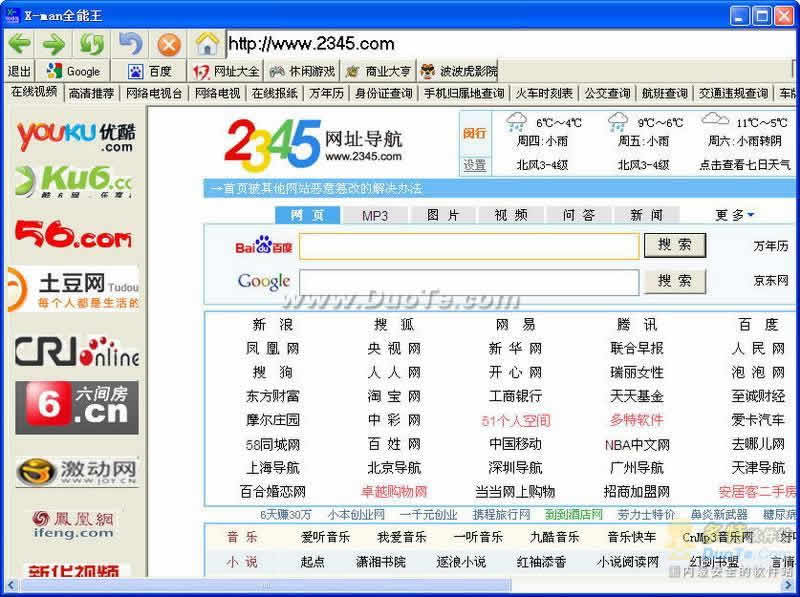
Task: Select the MP3 search tab
Action: (x=375, y=215)
